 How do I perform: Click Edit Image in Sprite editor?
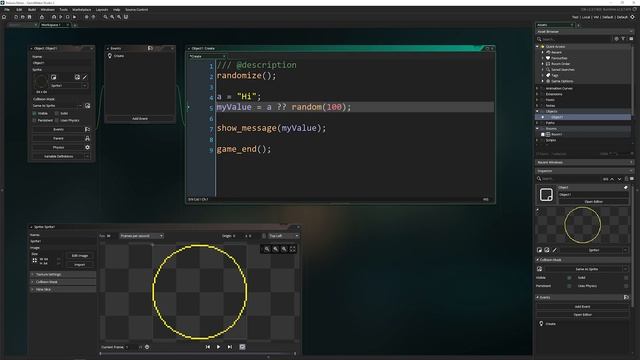pos(80,256)
